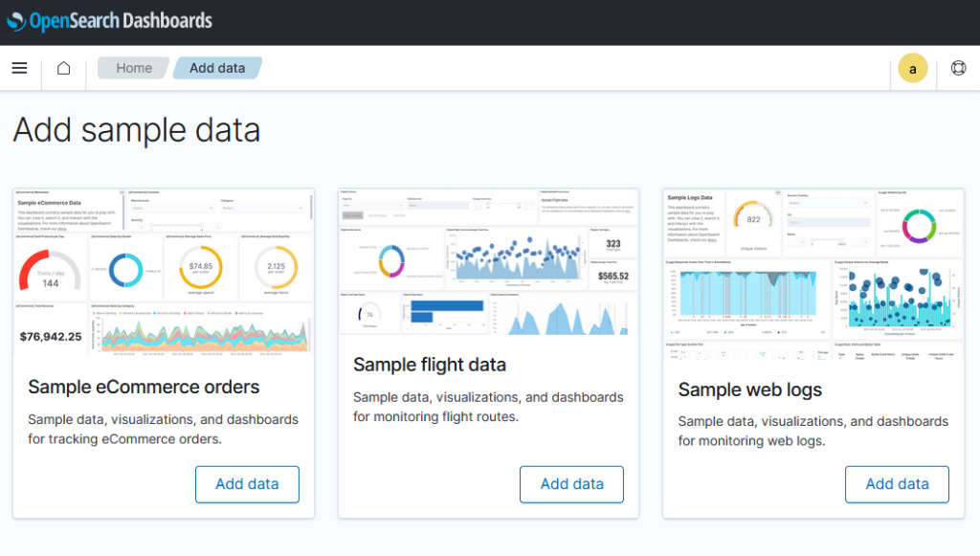Add the Sample flight data
The image size is (980, 556).
click(x=571, y=484)
